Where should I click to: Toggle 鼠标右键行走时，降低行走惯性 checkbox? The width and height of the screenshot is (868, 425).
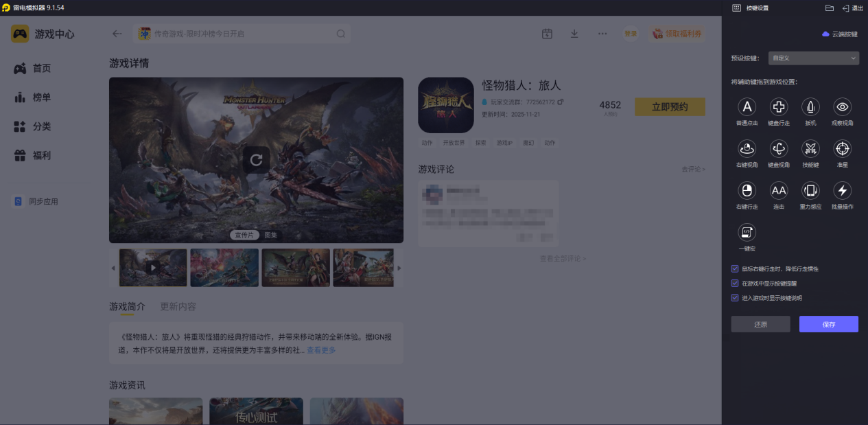coord(735,268)
